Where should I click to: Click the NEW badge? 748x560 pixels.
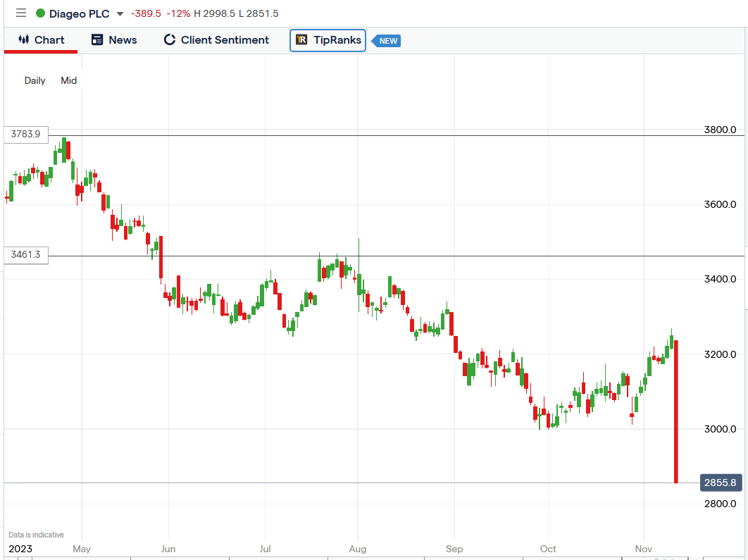coord(387,41)
